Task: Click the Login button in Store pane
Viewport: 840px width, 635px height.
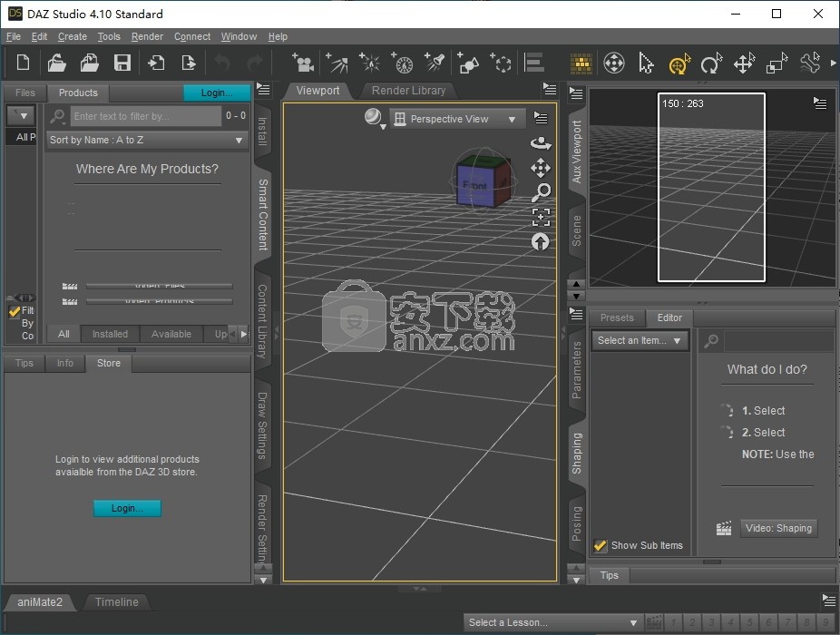Action: [x=127, y=508]
